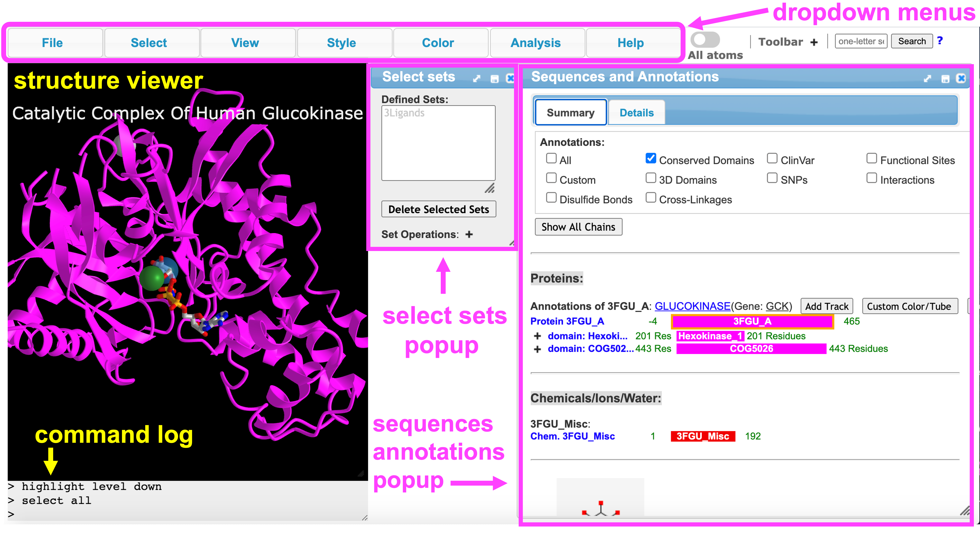Image resolution: width=980 pixels, height=551 pixels.
Task: Minimize the Sequences and Annotations popup
Action: point(945,79)
